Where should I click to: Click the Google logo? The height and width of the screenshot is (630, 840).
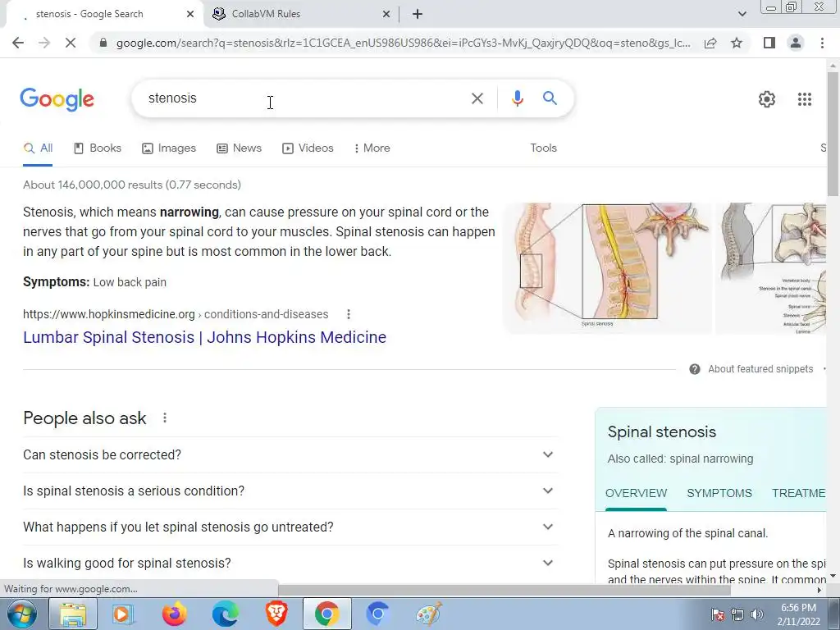(57, 99)
